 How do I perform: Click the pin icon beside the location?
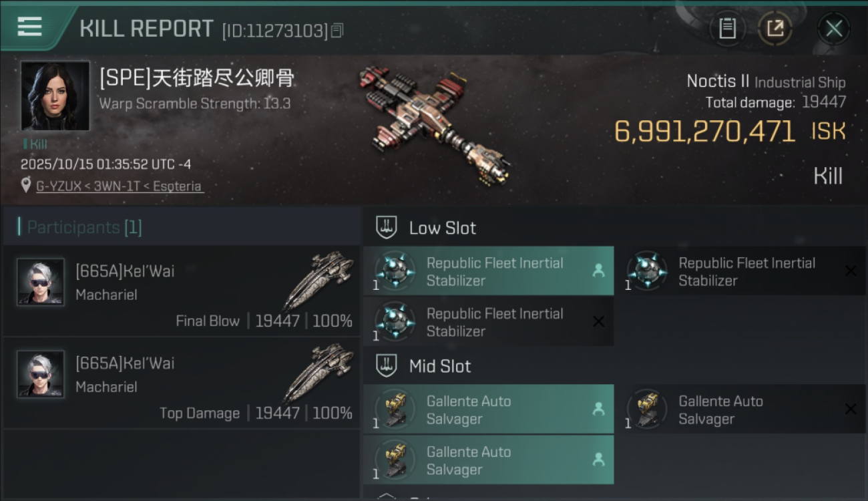(26, 186)
